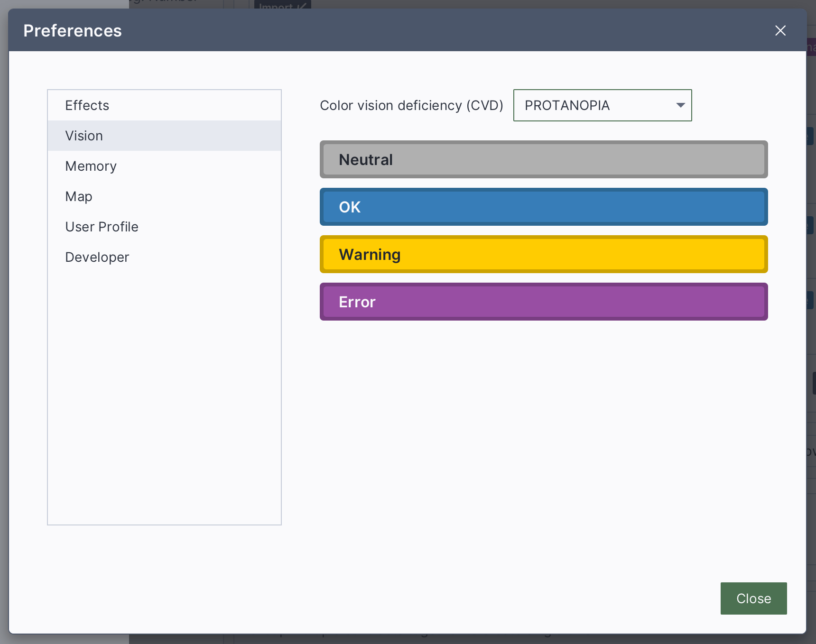Image resolution: width=816 pixels, height=644 pixels.
Task: Close Preferences with the X icon
Action: pos(780,31)
